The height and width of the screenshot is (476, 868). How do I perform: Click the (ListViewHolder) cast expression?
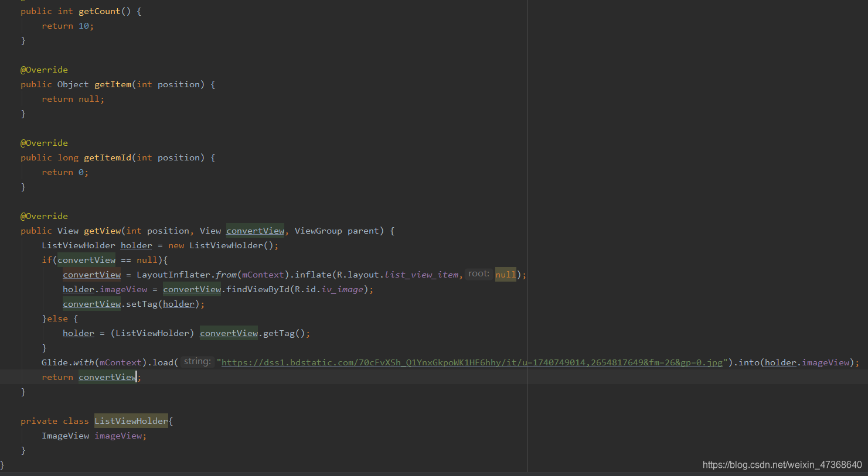click(x=152, y=333)
